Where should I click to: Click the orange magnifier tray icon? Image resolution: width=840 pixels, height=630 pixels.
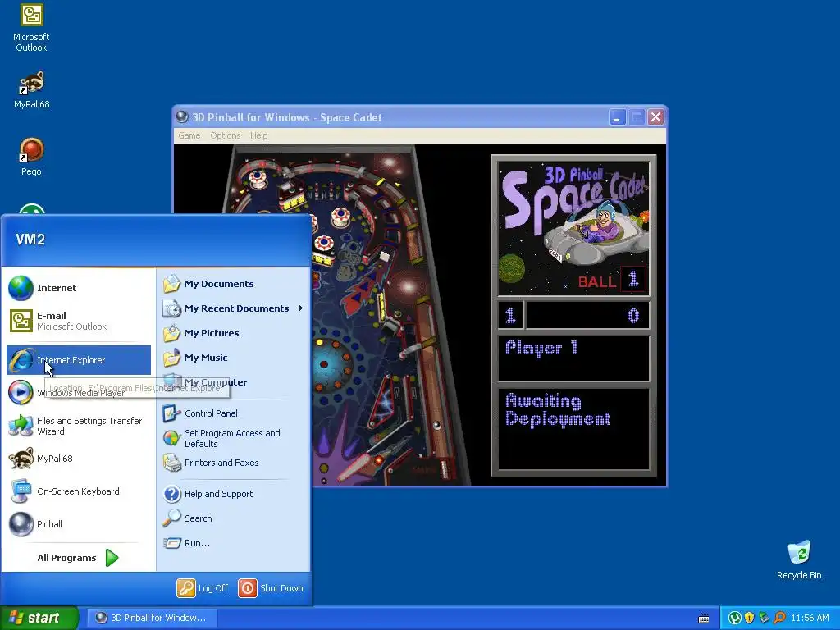click(779, 618)
